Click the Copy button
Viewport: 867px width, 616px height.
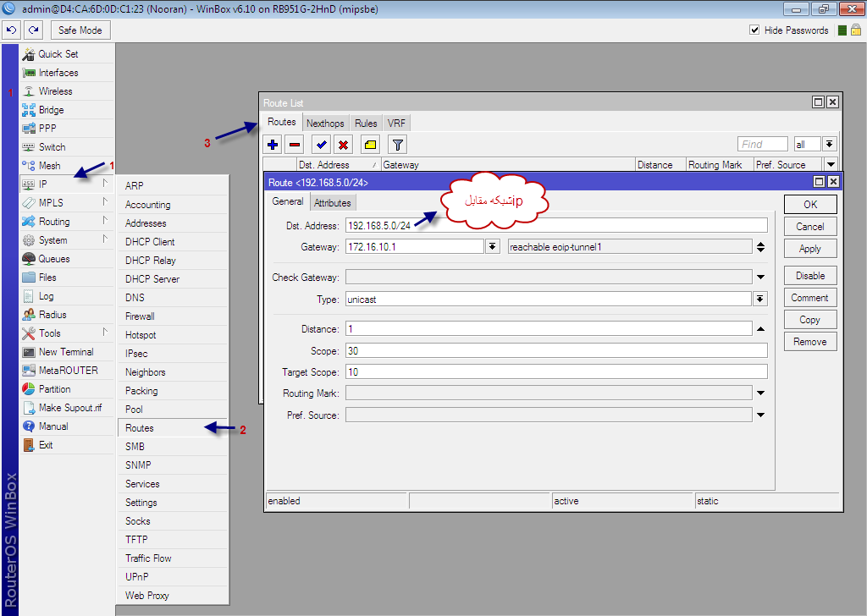(810, 320)
